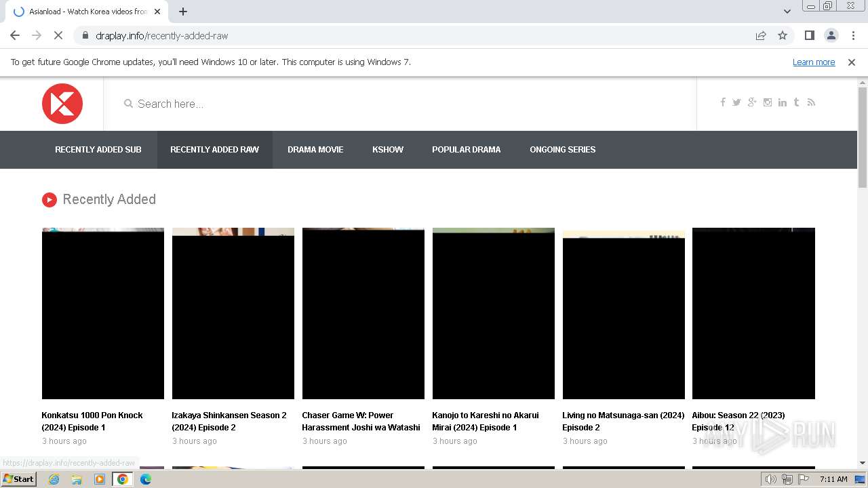The image size is (868, 488).
Task: Open the Google Plus social icon
Action: point(752,102)
